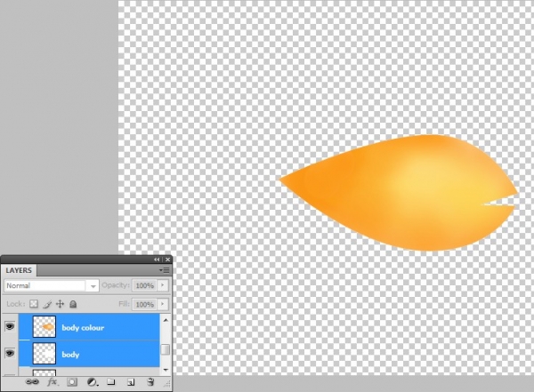This screenshot has height=392, width=534.
Task: Open the Fill slider arrow
Action: click(163, 304)
